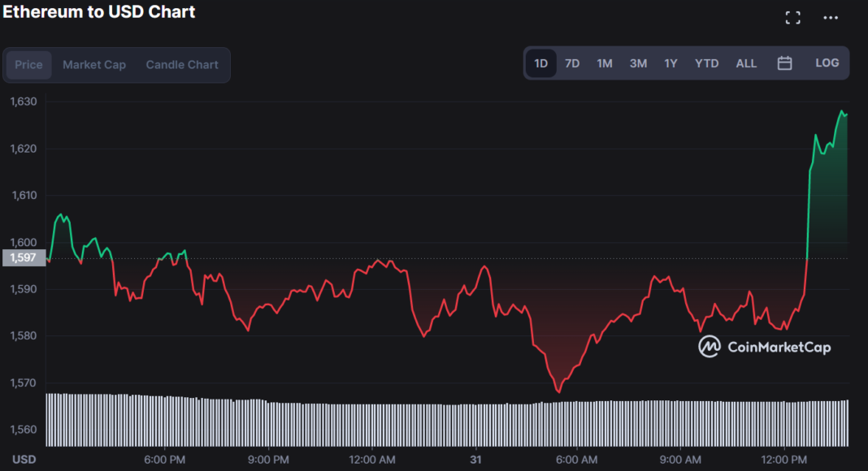Screen dimensions: 868x471
Task: Show all-time data with ALL
Action: (745, 62)
